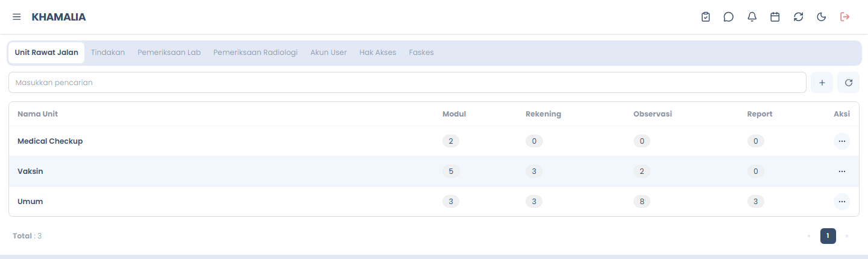This screenshot has width=868, height=259.
Task: Reload the table with refresh button
Action: 849,83
